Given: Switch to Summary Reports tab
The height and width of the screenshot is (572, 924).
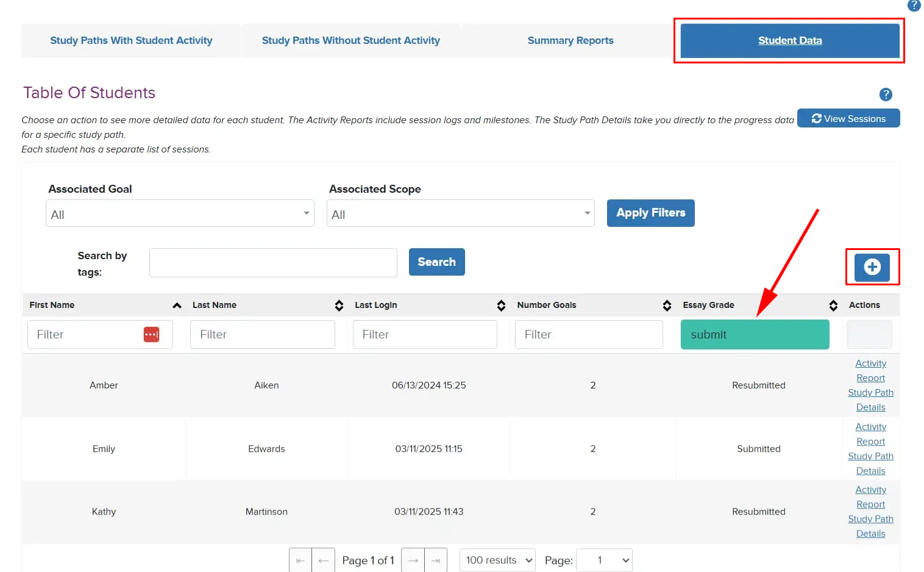Looking at the screenshot, I should pos(570,41).
